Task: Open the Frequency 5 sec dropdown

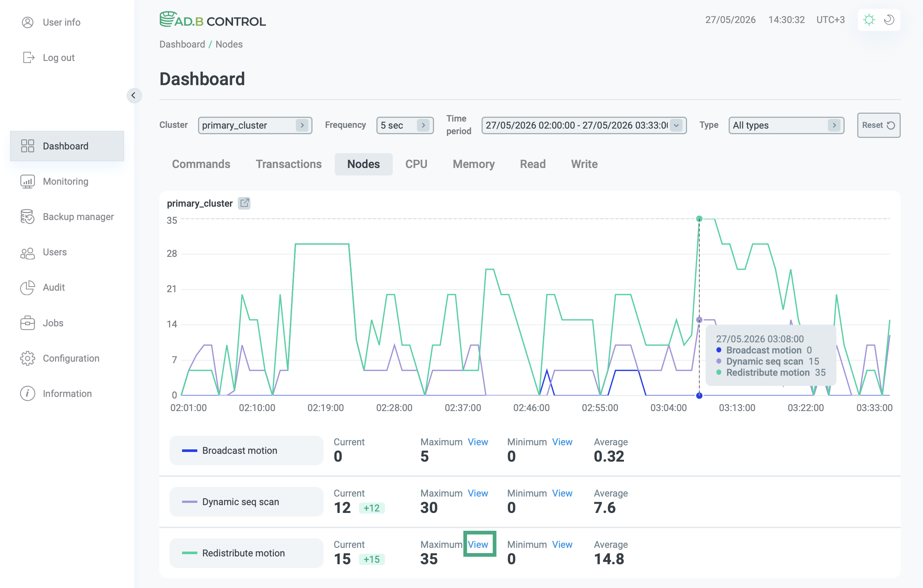Action: point(405,125)
